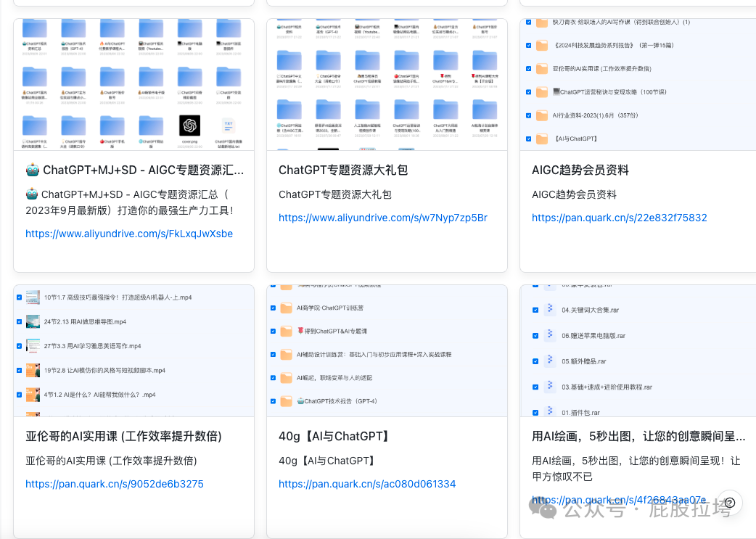Click folder icon for AI崛起，职场变革与人的进配

point(287,378)
